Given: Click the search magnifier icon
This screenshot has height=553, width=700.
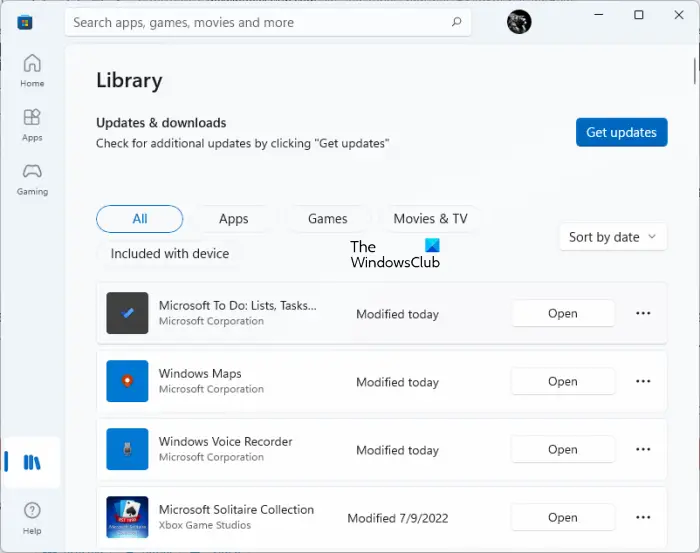Looking at the screenshot, I should 456,22.
